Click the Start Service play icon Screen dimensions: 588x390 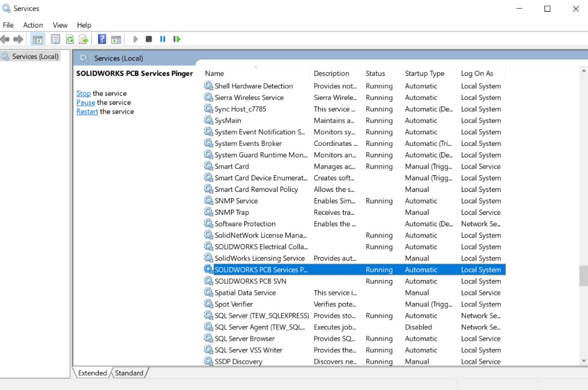(x=135, y=39)
